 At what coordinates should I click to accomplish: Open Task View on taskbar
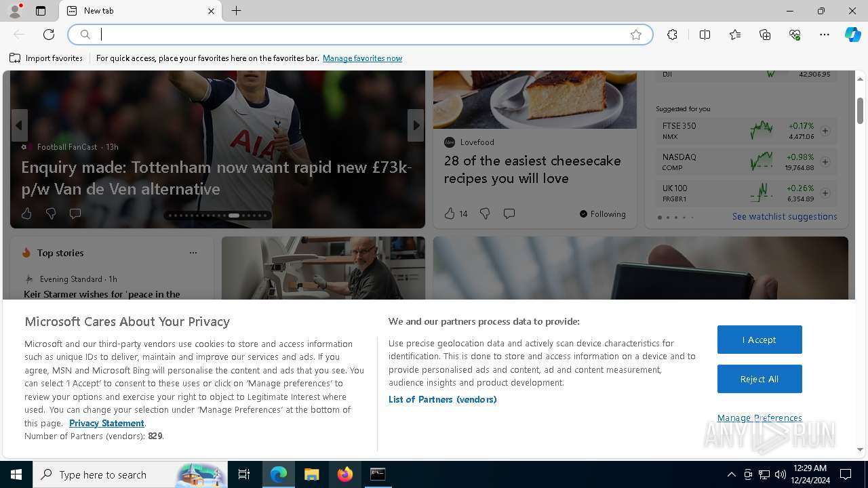coord(244,474)
